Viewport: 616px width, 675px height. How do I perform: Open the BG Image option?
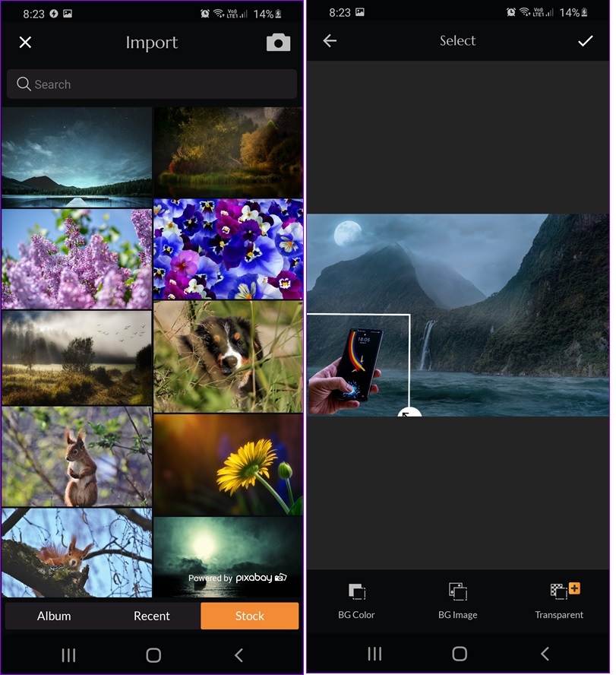(458, 601)
